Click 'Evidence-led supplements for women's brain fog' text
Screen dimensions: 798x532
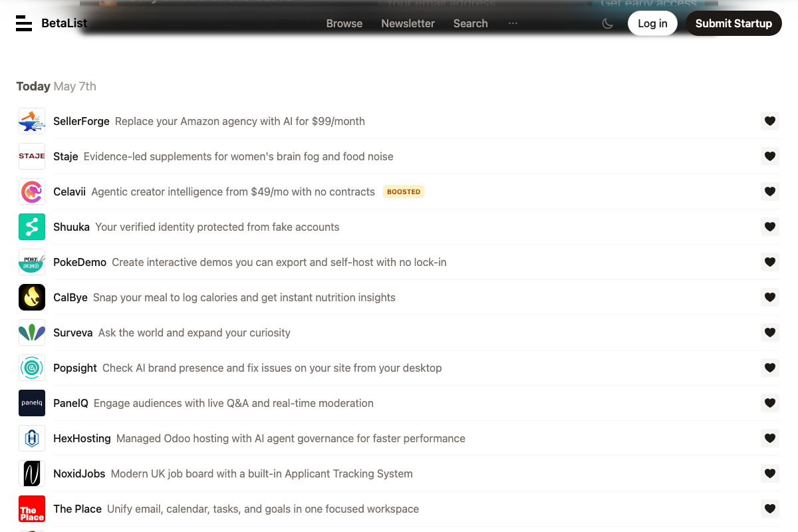pos(239,156)
